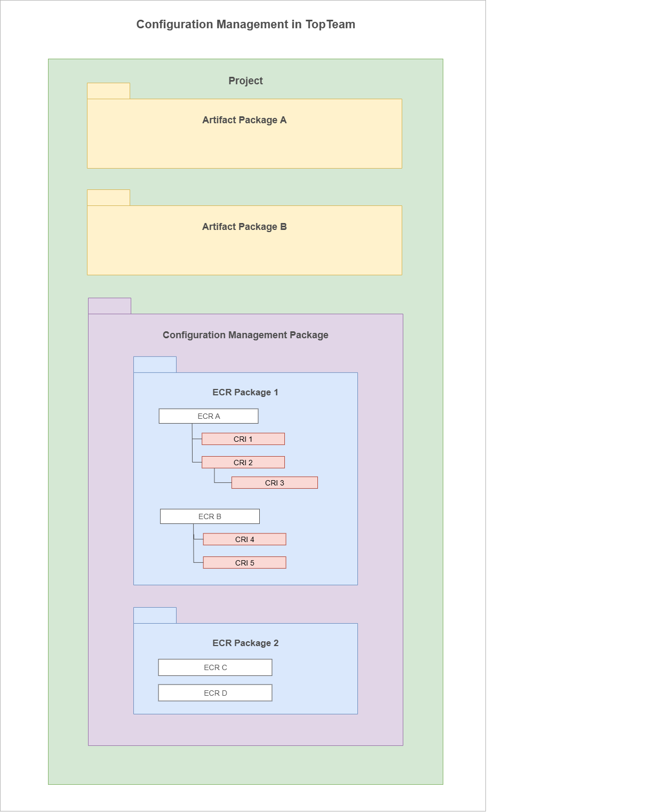Select the Artifact Package B label
The image size is (662, 812).
244,227
